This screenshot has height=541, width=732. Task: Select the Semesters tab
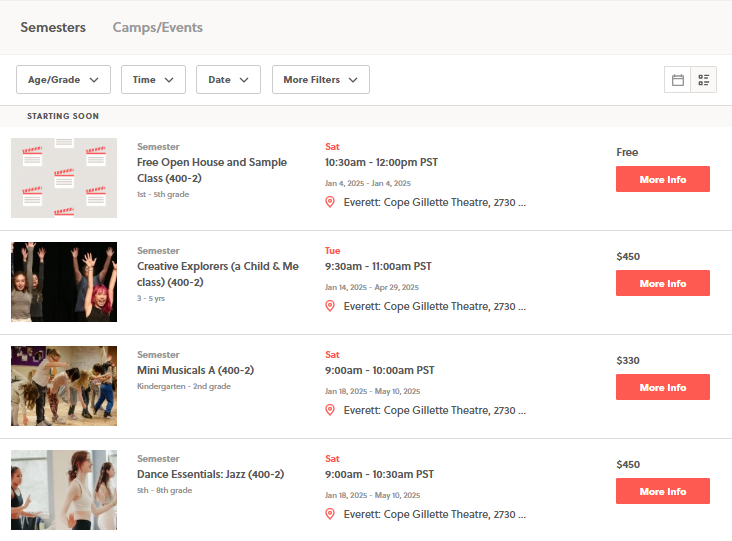[x=53, y=28]
